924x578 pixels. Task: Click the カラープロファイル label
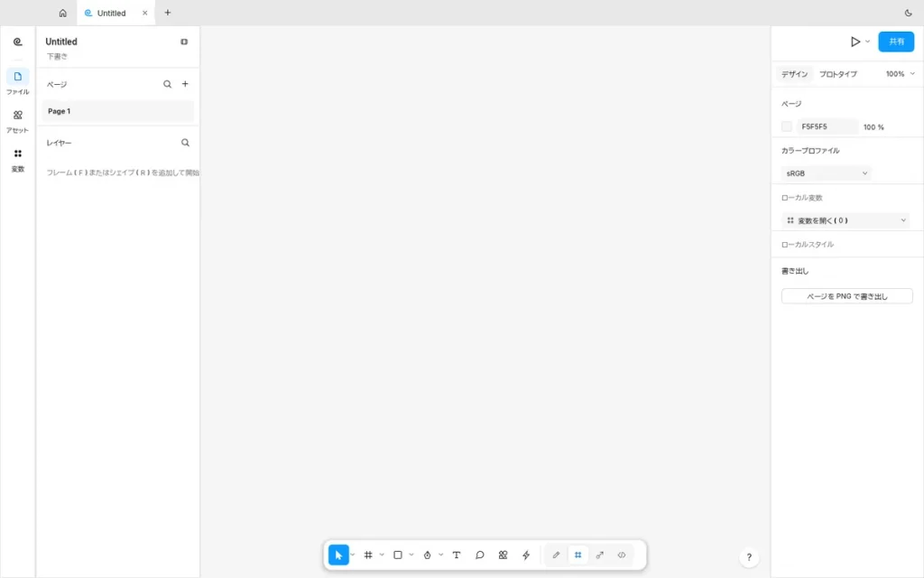point(810,151)
